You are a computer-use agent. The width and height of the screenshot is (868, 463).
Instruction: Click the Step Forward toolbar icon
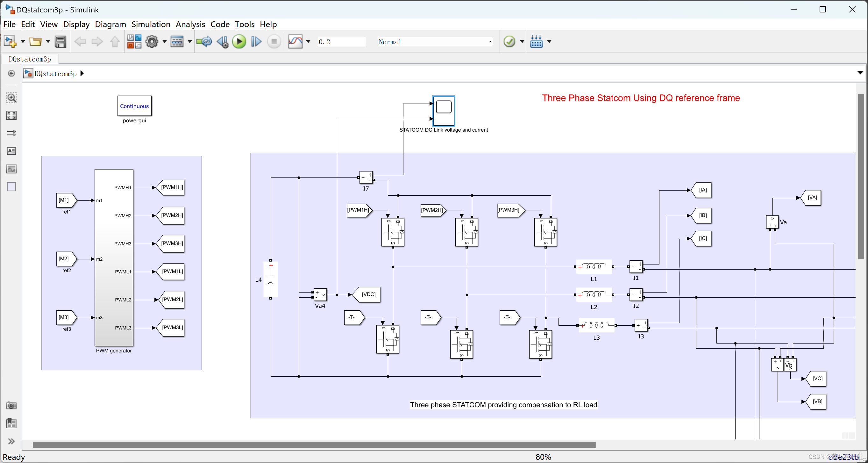point(256,42)
